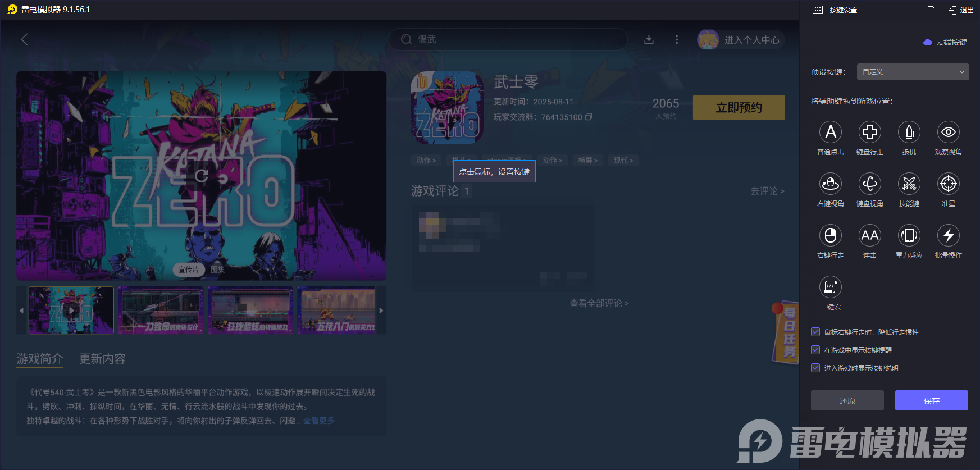Select the 重力感应 gravity sensor tool
The image size is (980, 470).
(909, 236)
